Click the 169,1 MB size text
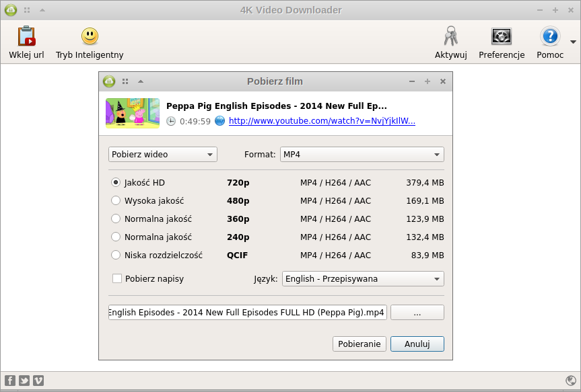 [x=425, y=200]
